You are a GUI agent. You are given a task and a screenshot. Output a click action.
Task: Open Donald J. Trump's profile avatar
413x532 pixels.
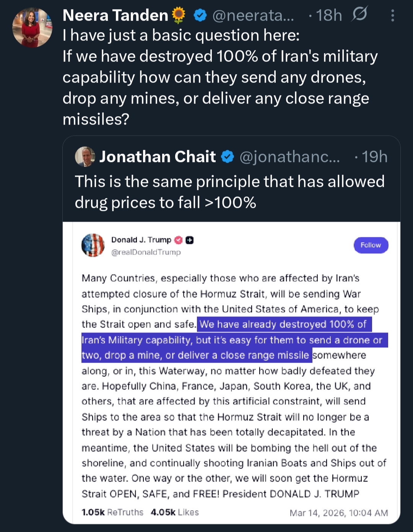[93, 245]
